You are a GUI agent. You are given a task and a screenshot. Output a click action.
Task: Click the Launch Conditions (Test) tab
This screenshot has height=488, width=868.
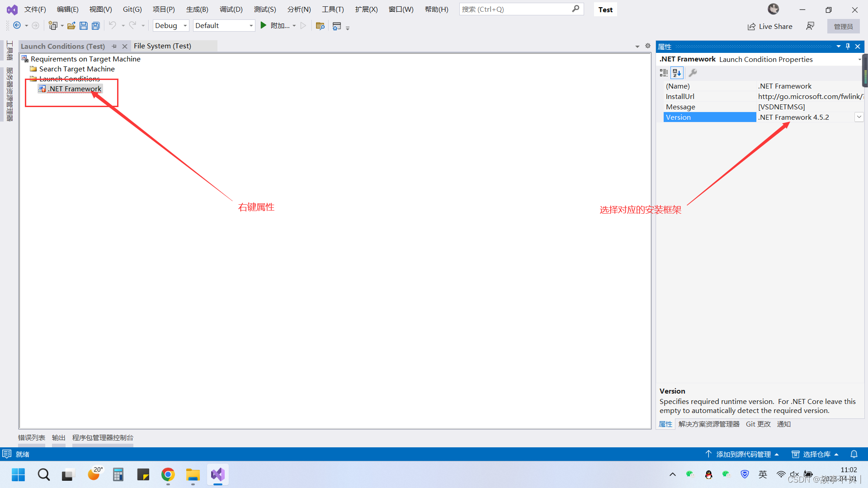tap(64, 46)
